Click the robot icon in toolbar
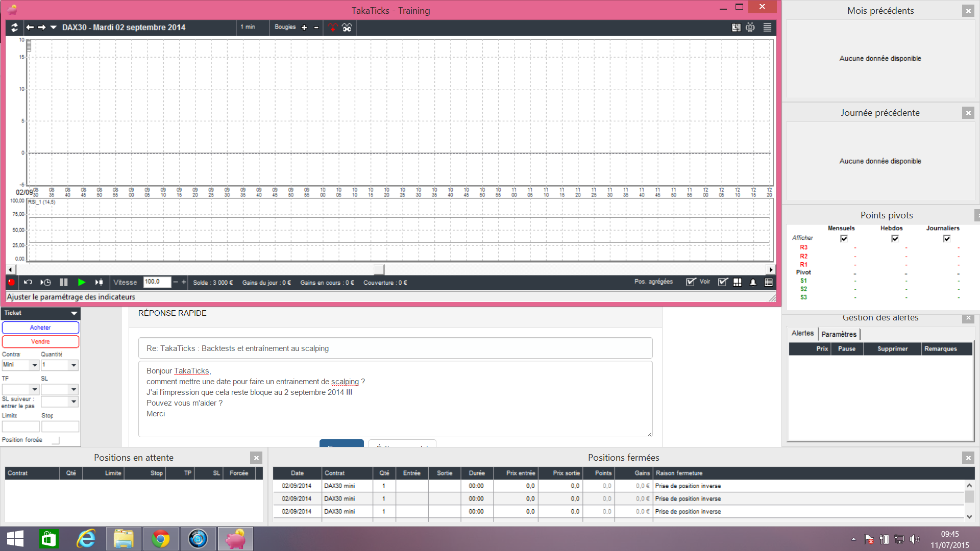The height and width of the screenshot is (551, 980). click(x=750, y=28)
